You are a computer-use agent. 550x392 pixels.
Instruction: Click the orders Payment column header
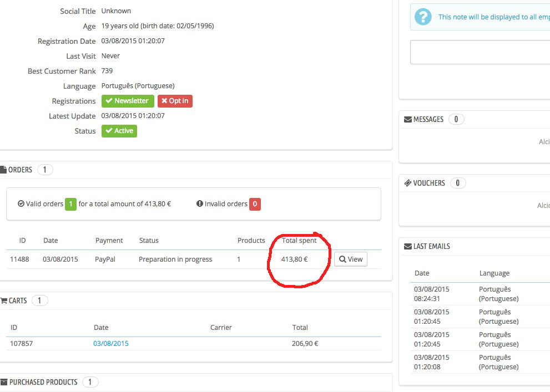[109, 240]
